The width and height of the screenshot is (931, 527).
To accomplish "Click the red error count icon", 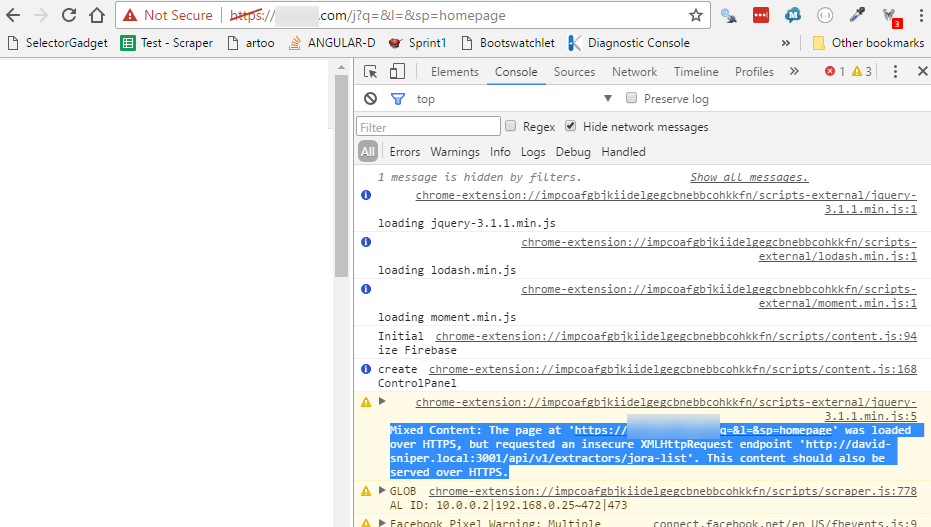I will point(830,71).
